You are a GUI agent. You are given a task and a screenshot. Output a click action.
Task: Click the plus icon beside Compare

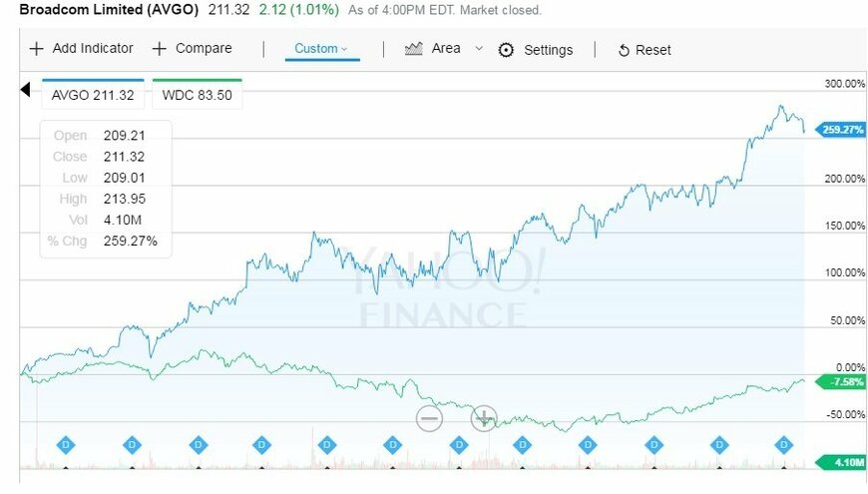tap(160, 49)
